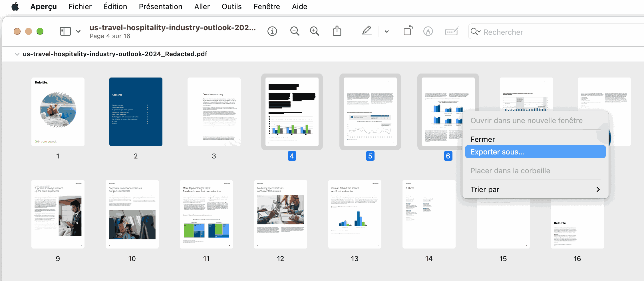This screenshot has height=281, width=644.
Task: Expand sidebar view options chevron
Action: (78, 31)
